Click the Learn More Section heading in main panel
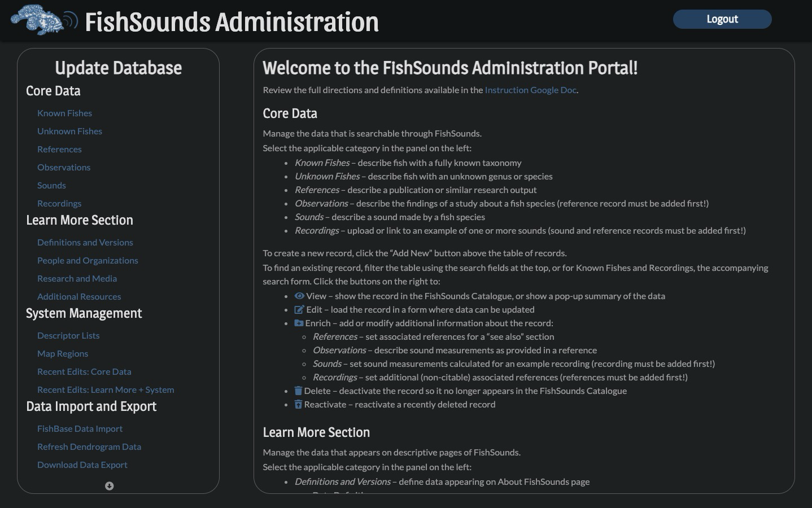The width and height of the screenshot is (812, 508). [316, 432]
